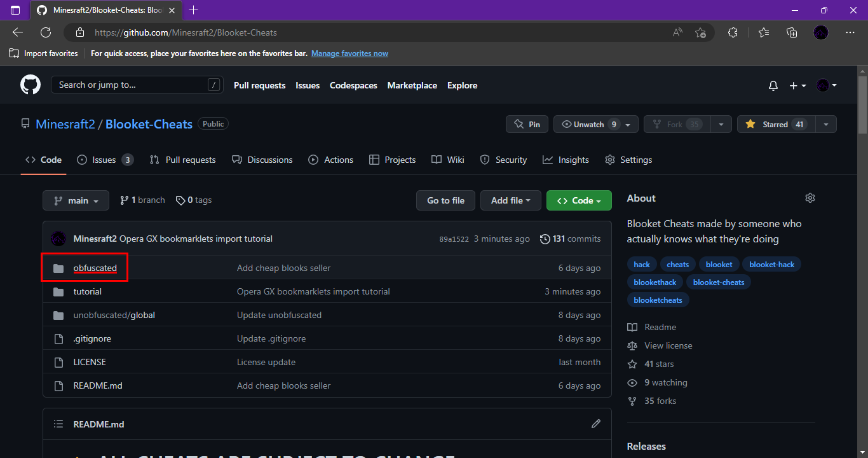Open the Insights tab
The height and width of the screenshot is (458, 868).
[x=566, y=160]
